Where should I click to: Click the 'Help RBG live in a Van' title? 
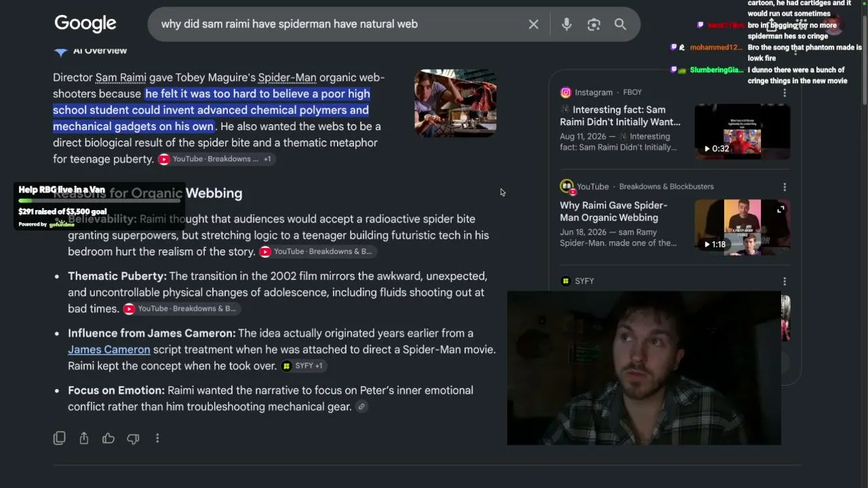(62, 190)
